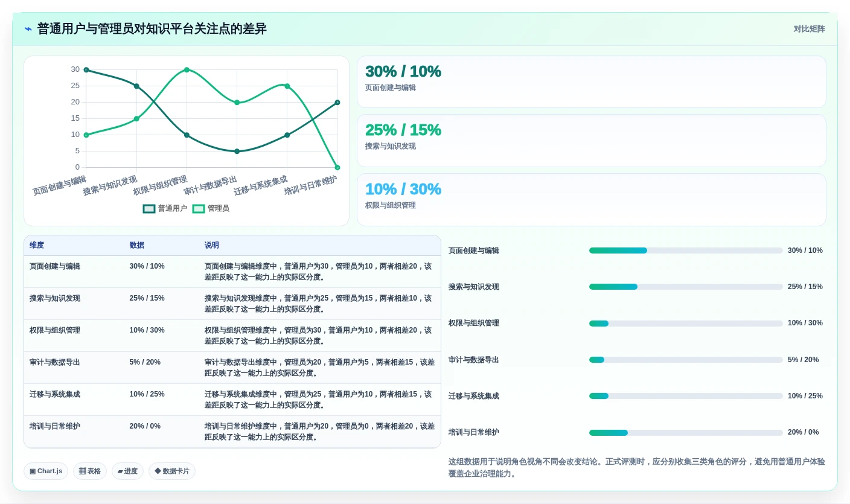The width and height of the screenshot is (850, 504).
Task: Open the 25% / 15% 搜索与知识发现 card
Action: click(x=592, y=141)
